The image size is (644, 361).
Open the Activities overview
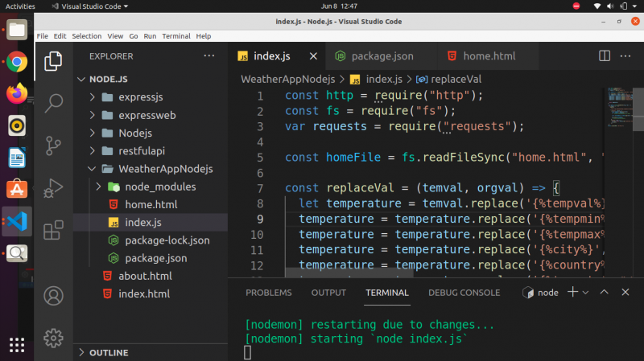(x=20, y=6)
